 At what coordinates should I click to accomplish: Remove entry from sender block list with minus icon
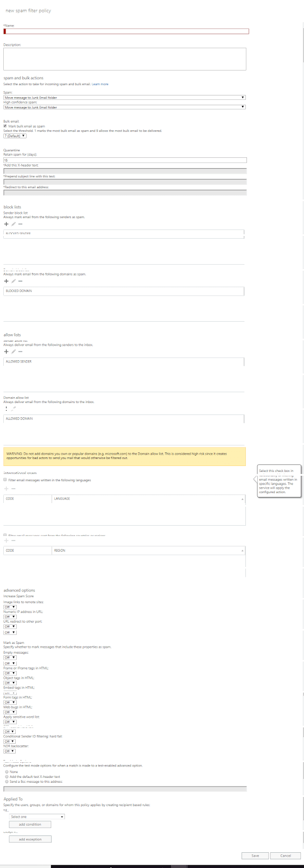pos(21,224)
